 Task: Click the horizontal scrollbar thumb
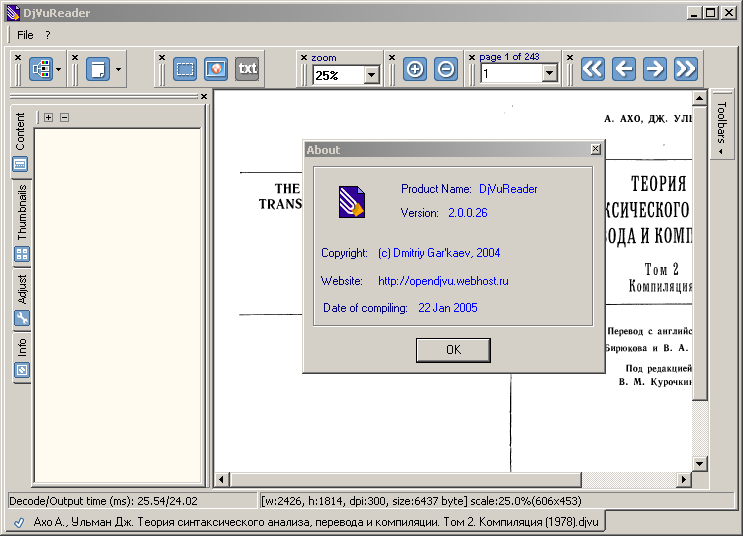coord(406,480)
